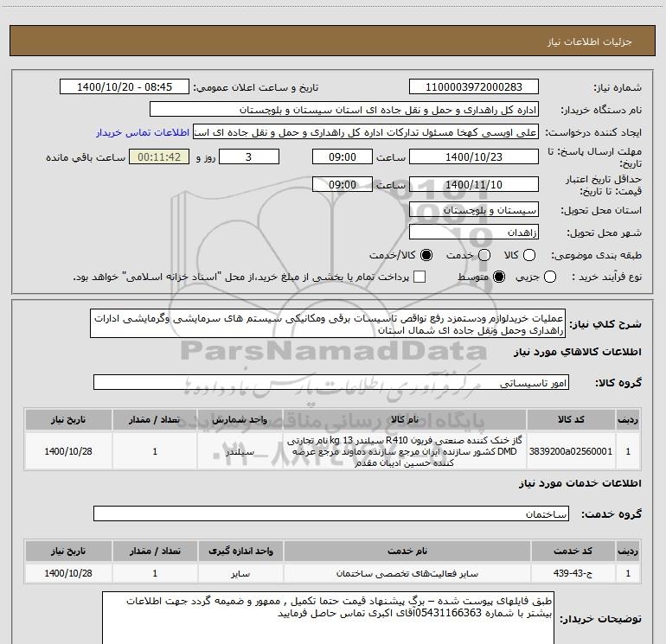The height and width of the screenshot is (644, 666).
Task: Click the remaining time countdown 00:11:42
Action: pos(159,156)
